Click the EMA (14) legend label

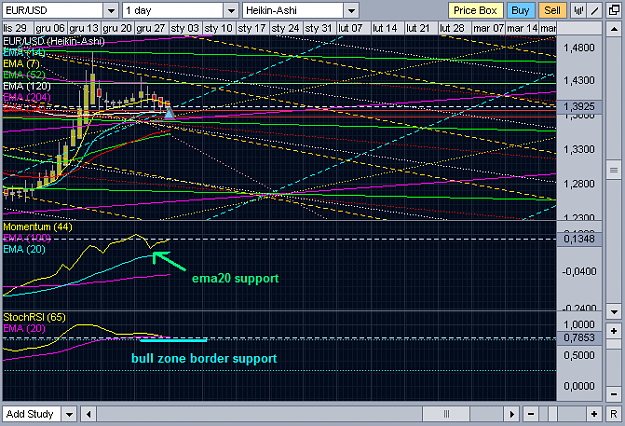tap(24, 53)
